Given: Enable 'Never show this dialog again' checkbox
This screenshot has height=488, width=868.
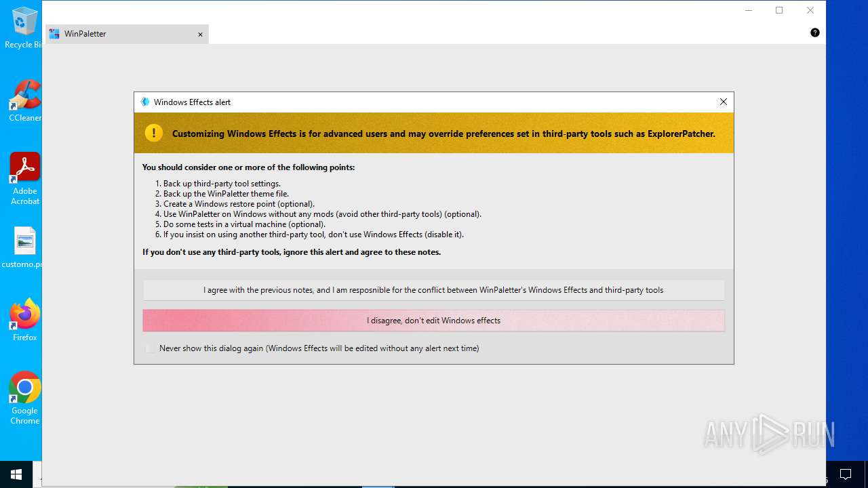Looking at the screenshot, I should pyautogui.click(x=150, y=348).
